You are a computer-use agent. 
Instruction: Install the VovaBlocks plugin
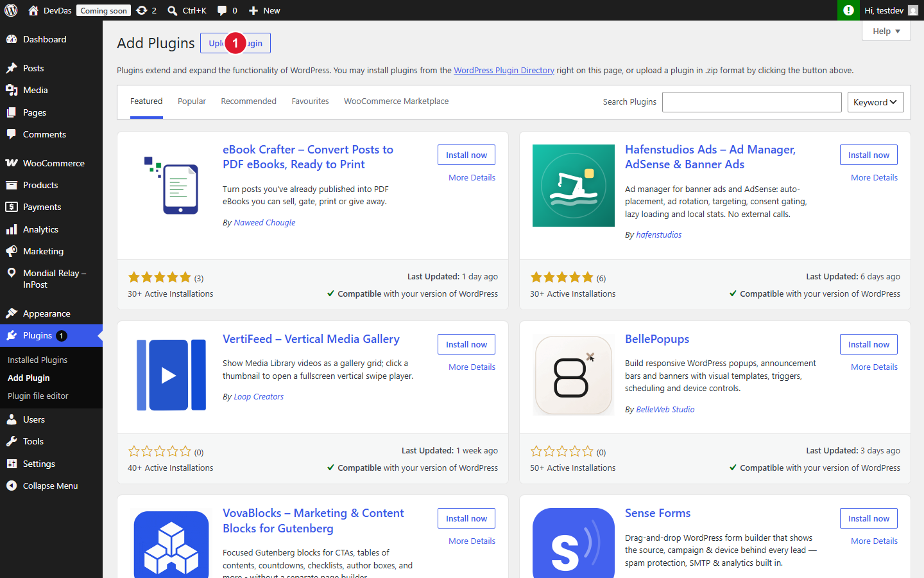coord(466,518)
